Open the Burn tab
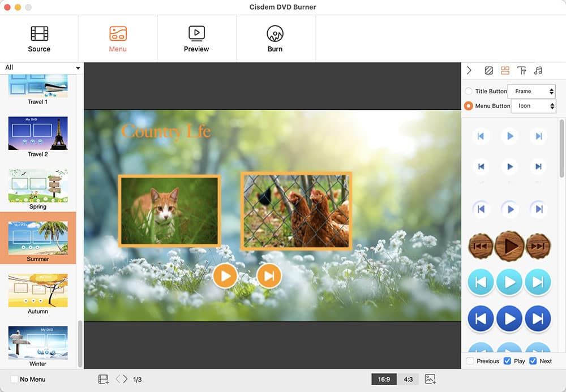 [x=275, y=38]
